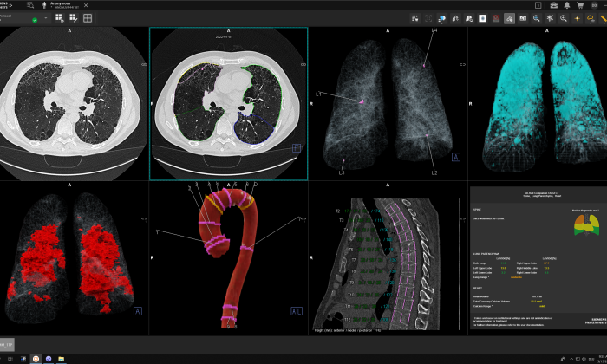Click the A orientation box in red lung view

pos(139,310)
